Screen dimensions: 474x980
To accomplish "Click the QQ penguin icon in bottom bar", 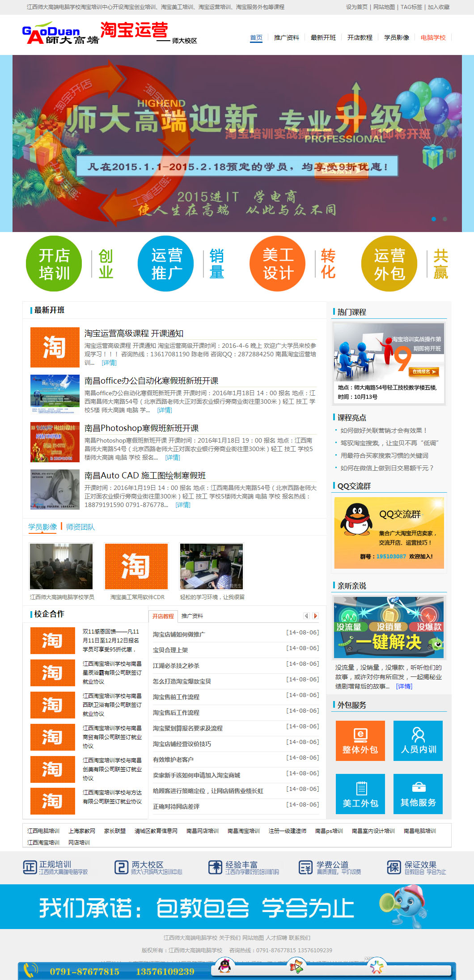I will pos(225,966).
